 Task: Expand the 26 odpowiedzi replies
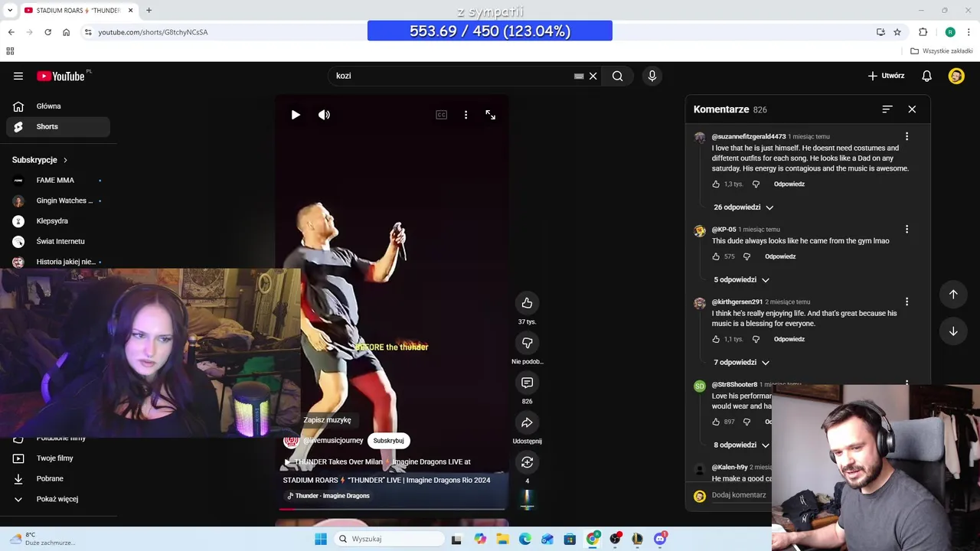click(743, 207)
